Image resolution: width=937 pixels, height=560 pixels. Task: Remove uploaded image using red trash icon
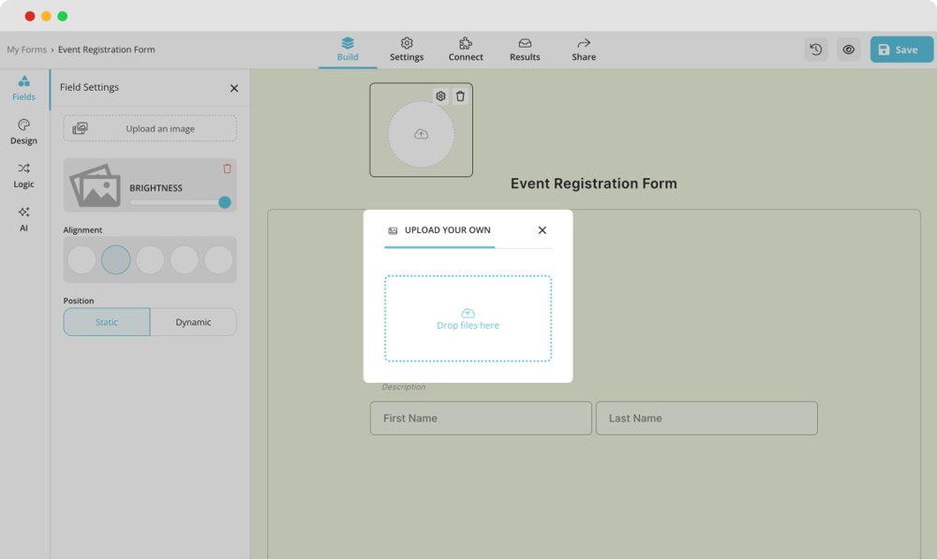(227, 169)
